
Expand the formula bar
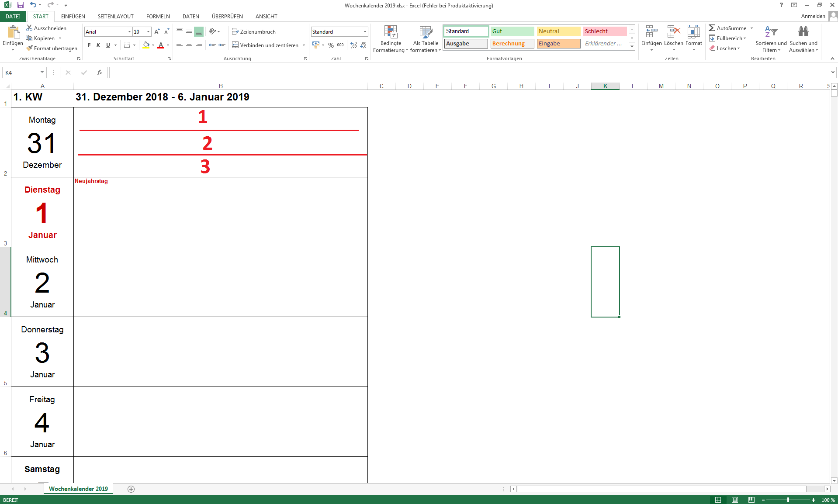(833, 72)
